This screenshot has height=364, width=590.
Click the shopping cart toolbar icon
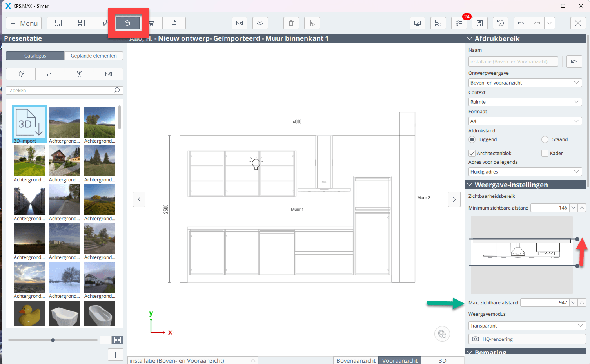(151, 24)
